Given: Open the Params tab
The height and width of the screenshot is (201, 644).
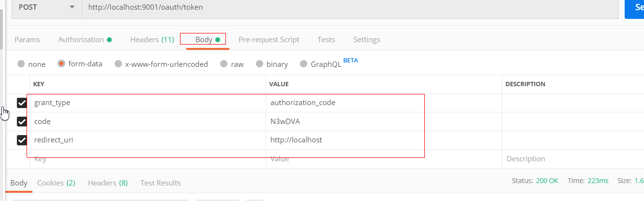Looking at the screenshot, I should click(27, 40).
